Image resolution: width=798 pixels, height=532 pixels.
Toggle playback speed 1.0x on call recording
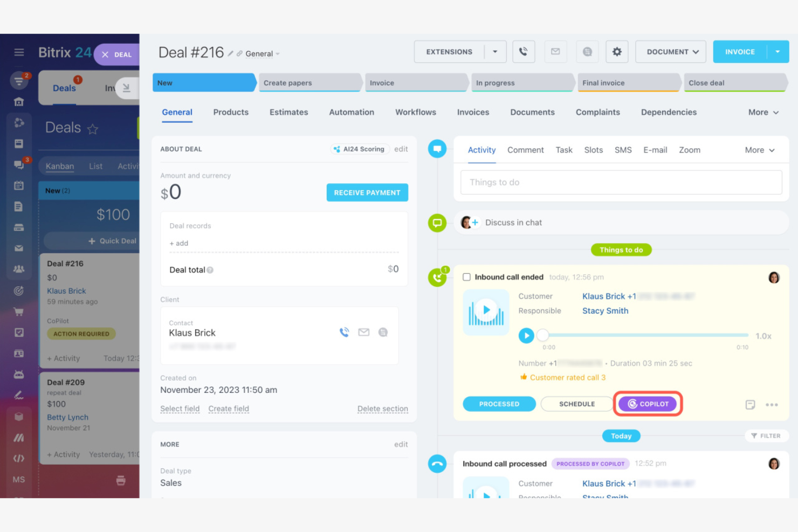coord(763,335)
